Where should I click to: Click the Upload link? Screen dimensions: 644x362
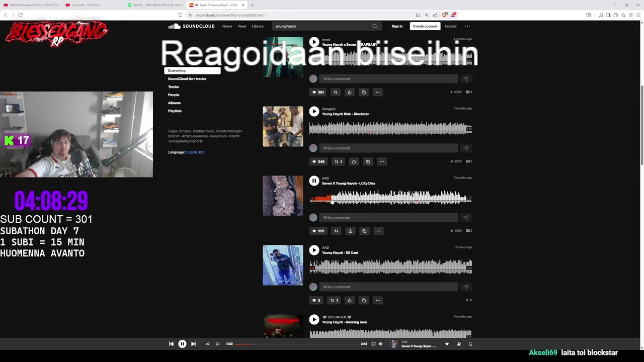tap(450, 26)
